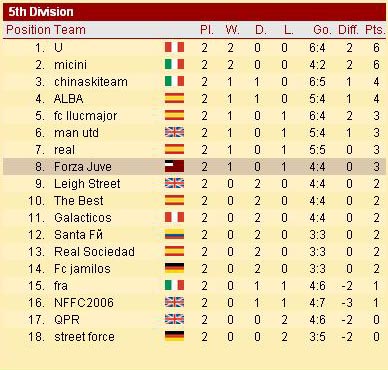
Task: Click the Diff. column header
Action: (x=348, y=30)
